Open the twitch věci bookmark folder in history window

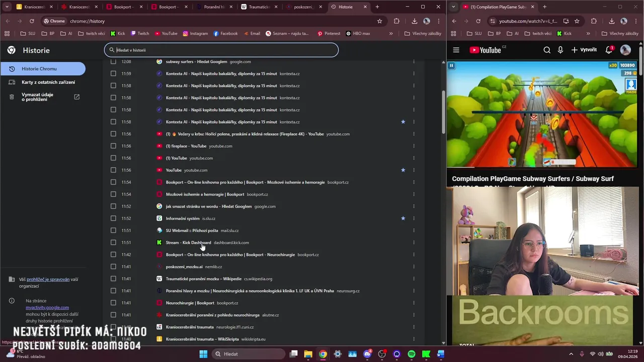[91, 34]
